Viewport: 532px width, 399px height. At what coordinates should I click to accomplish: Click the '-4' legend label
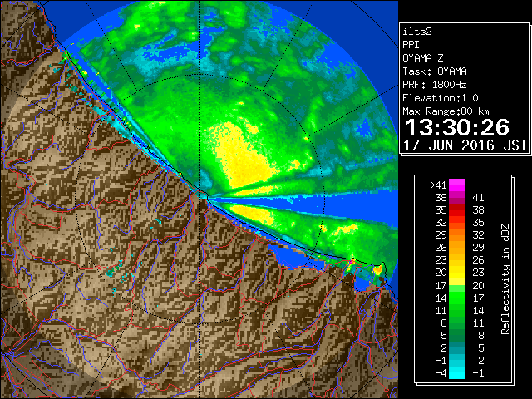click(x=441, y=372)
